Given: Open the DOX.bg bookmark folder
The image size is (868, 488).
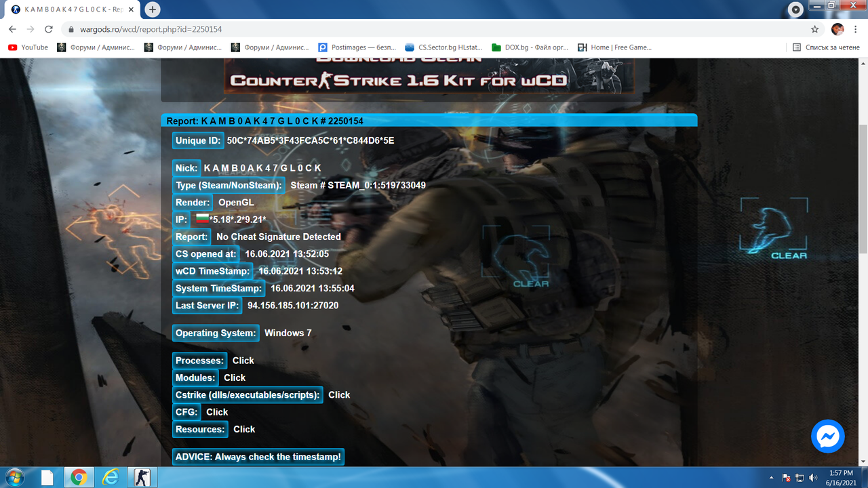Looking at the screenshot, I should (530, 47).
